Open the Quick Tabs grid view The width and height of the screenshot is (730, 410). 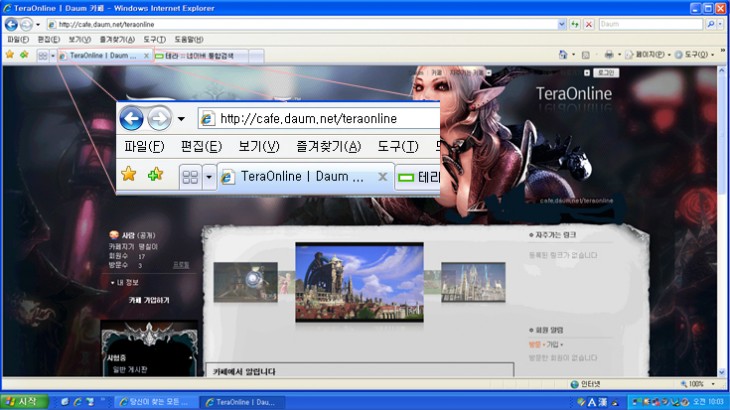[x=42, y=55]
